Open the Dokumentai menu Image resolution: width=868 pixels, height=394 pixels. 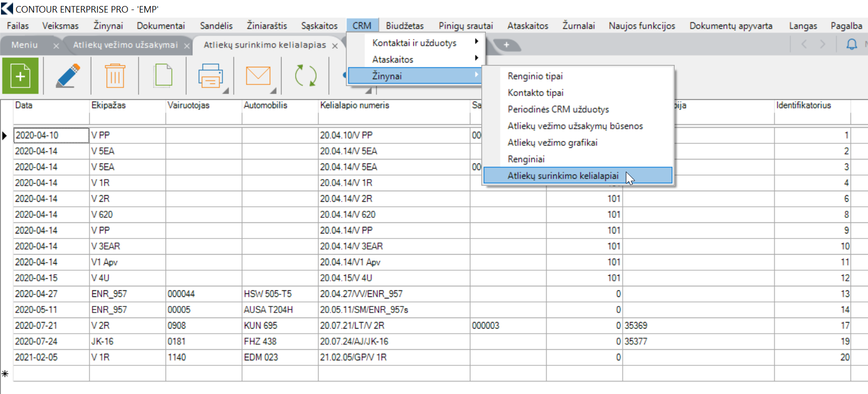pyautogui.click(x=161, y=26)
